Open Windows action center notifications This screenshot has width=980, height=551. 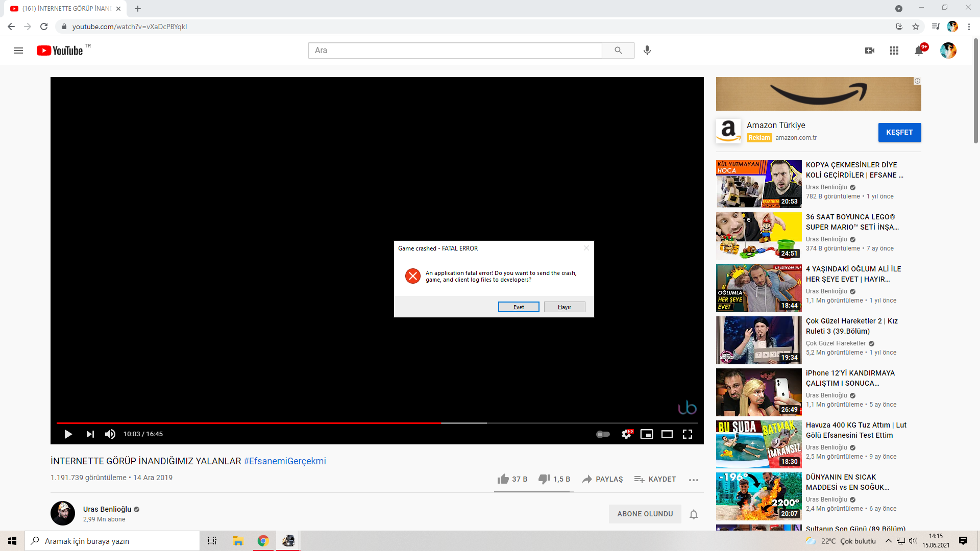coord(963,541)
